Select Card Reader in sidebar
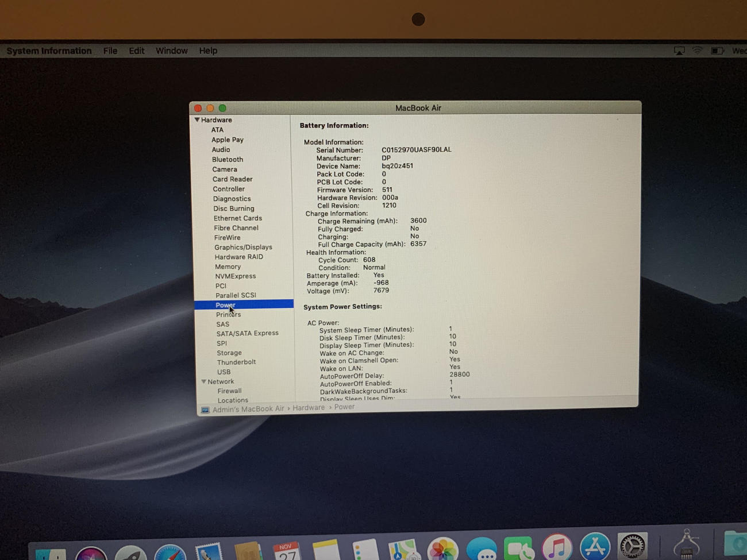 point(233,179)
